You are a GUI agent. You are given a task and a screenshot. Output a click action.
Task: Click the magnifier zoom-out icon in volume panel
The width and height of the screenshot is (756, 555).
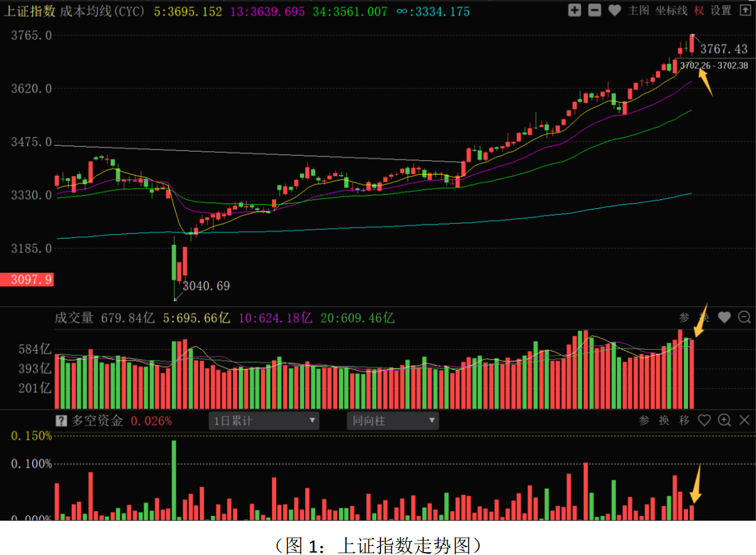coord(745,317)
